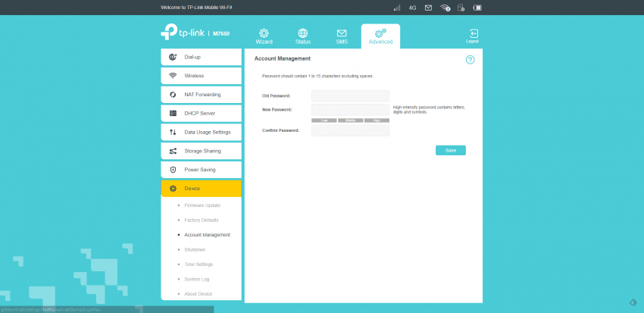Click the 'Welcome to TP-Link Mobile Wi-Fi' text
Viewport: 644px width, 313px height.
(x=196, y=8)
